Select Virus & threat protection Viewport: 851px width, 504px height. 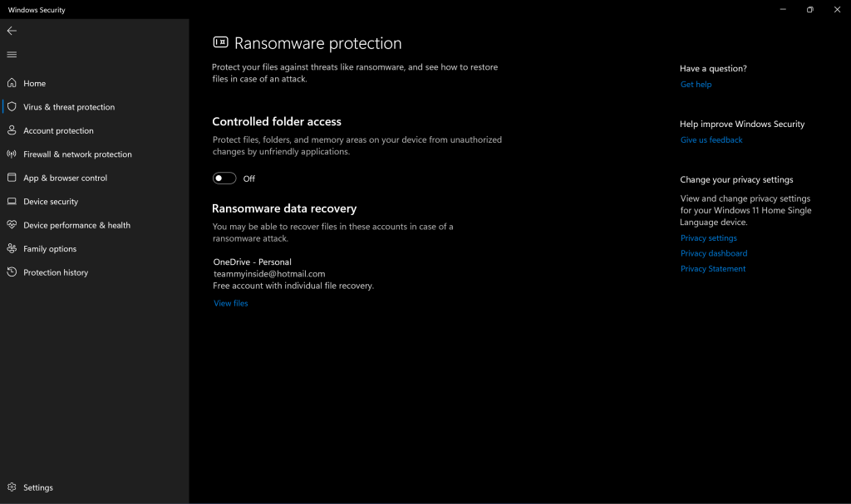69,107
